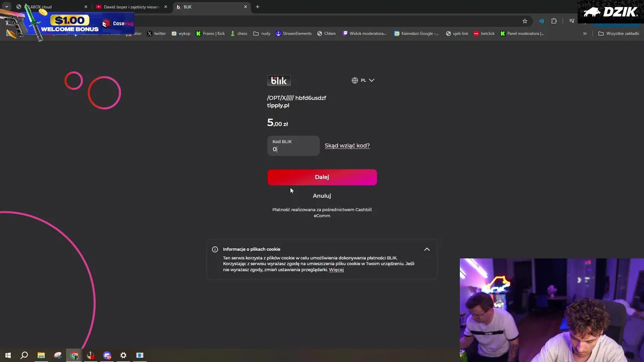Screen dimensions: 644x362
Task: Click the 5,00 zł amount text
Action: [x=278, y=123]
